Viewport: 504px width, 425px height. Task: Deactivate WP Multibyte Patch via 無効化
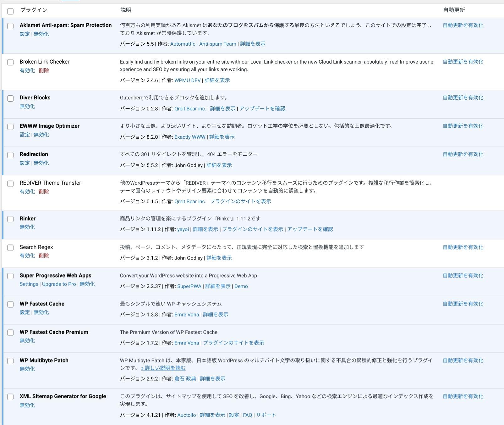27,369
